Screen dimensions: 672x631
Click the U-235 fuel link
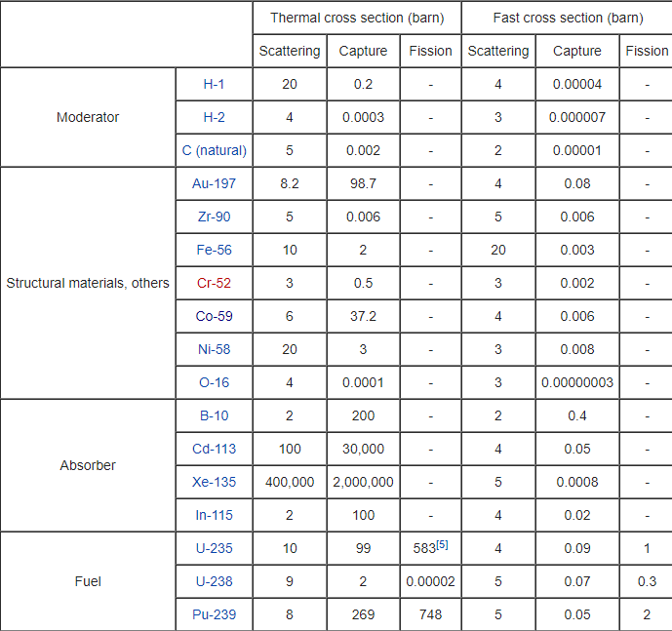[214, 548]
